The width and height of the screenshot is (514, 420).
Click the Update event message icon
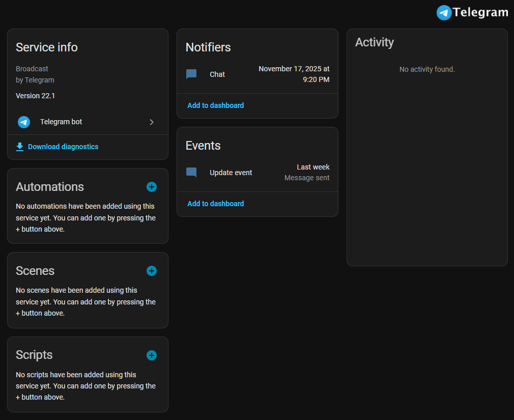191,173
